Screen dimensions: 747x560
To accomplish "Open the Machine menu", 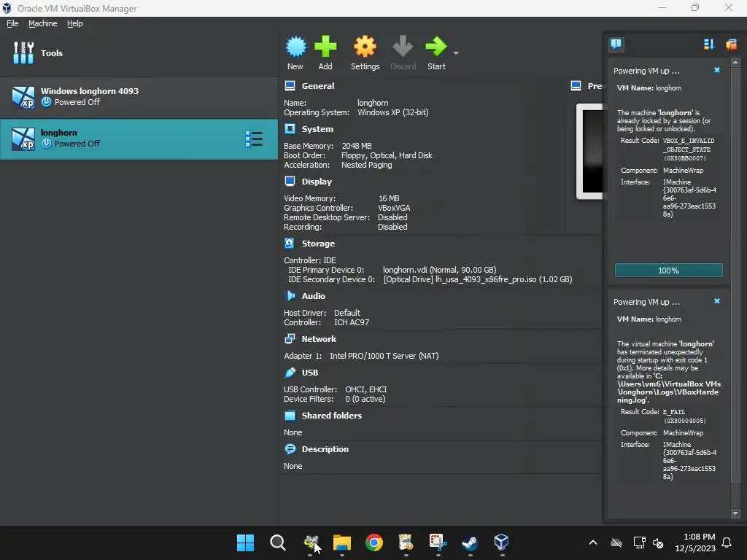I will point(42,23).
